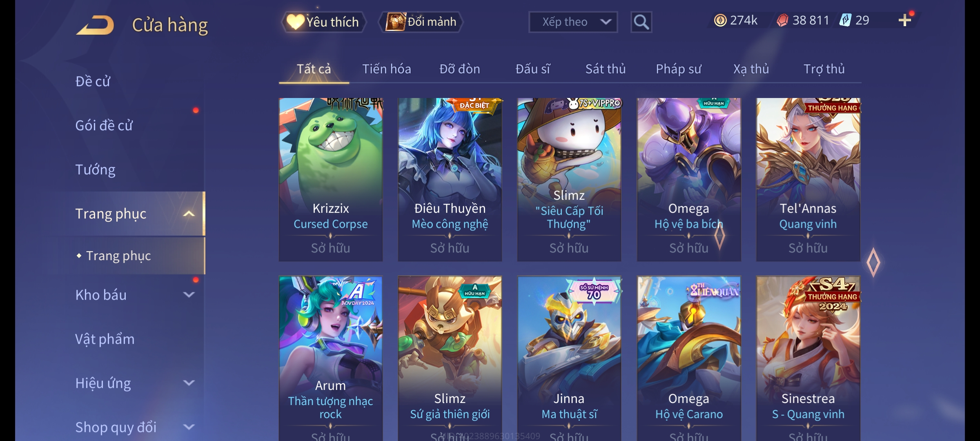This screenshot has height=441, width=980.
Task: Expand the Kho báu sidebar section
Action: pos(189,294)
